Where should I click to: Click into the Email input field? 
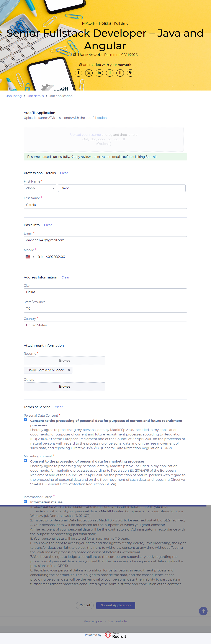click(x=105, y=240)
